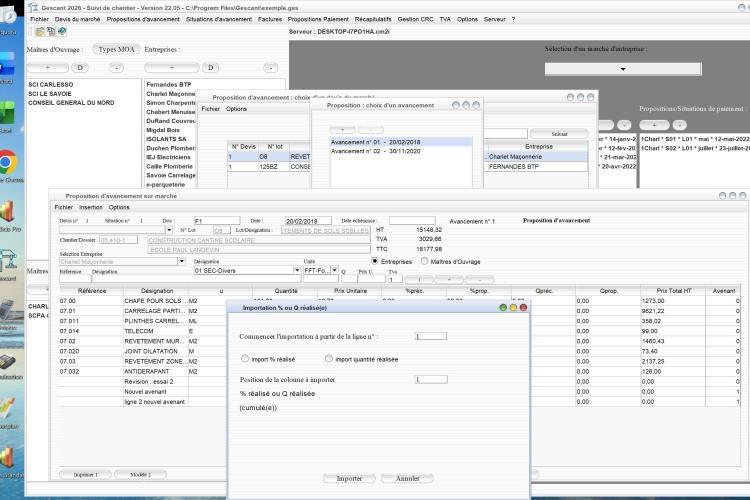Open the Factures menu

(x=270, y=19)
